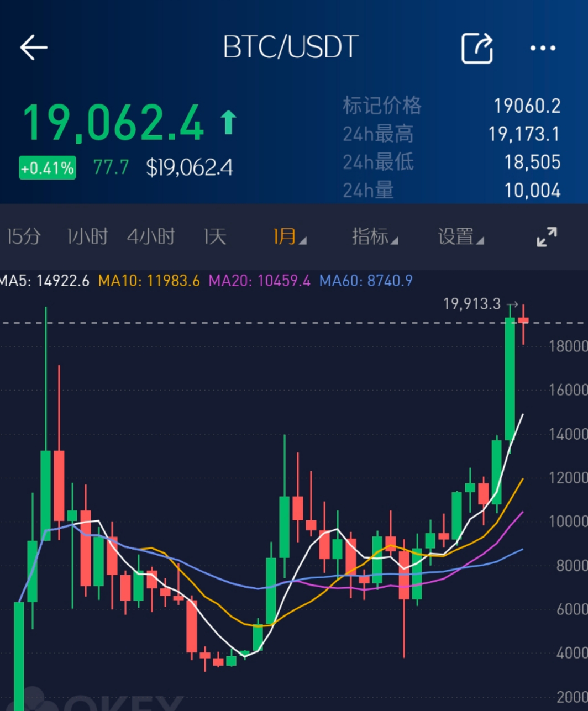Open the share panel via share icon

tap(477, 48)
